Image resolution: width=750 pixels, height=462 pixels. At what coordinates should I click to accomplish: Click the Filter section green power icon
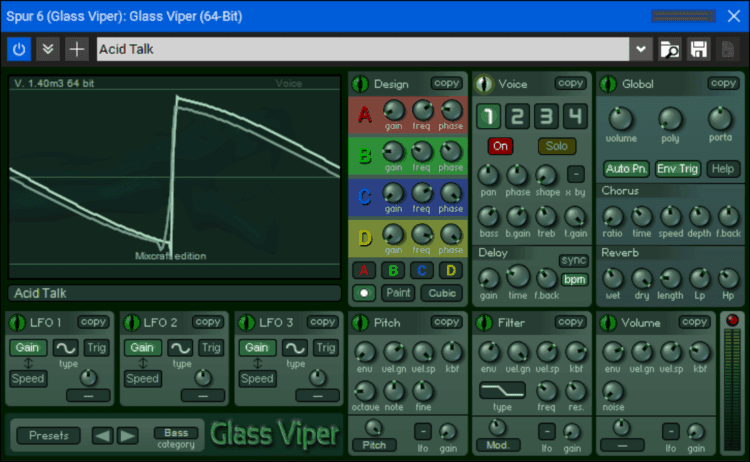[x=484, y=323]
